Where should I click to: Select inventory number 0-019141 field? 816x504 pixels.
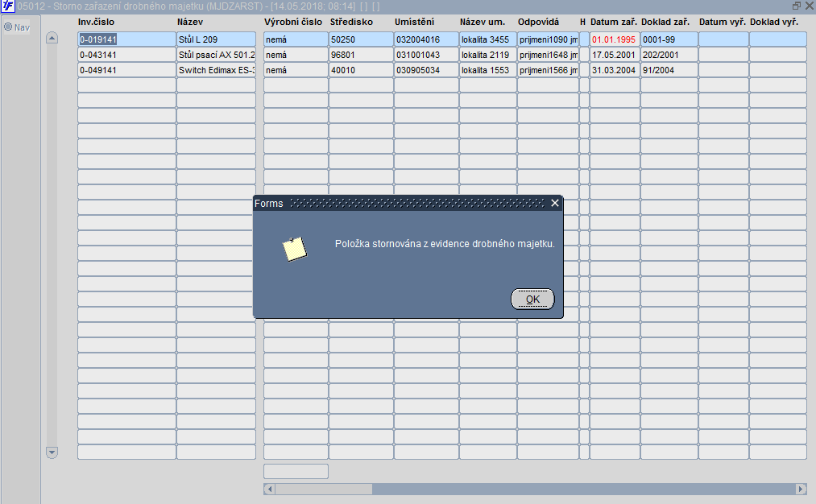127,39
